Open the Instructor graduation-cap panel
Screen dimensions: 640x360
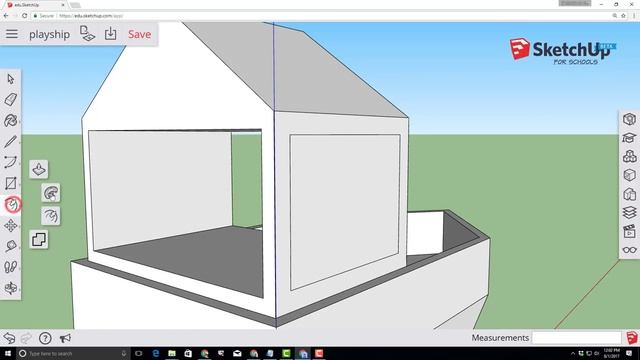pyautogui.click(x=629, y=138)
